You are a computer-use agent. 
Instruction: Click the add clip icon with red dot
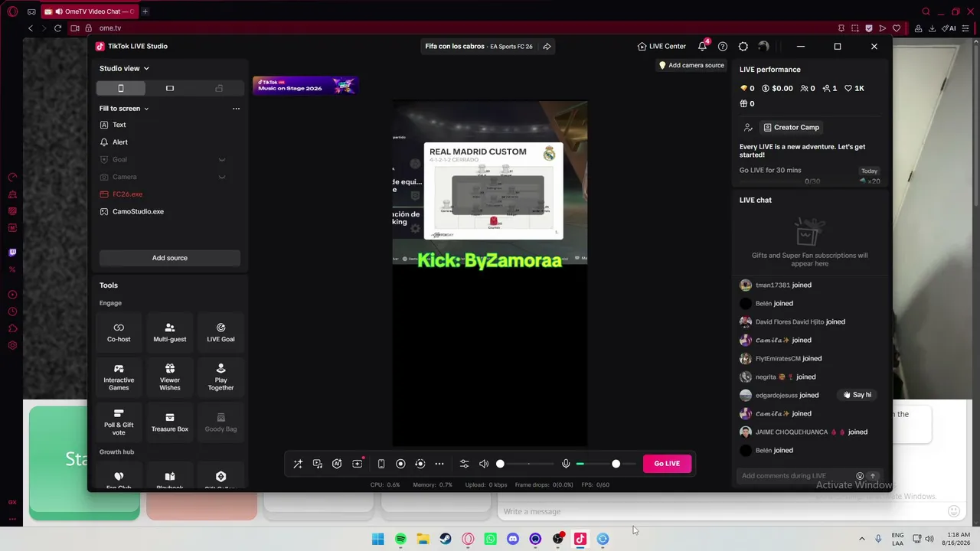coord(358,464)
